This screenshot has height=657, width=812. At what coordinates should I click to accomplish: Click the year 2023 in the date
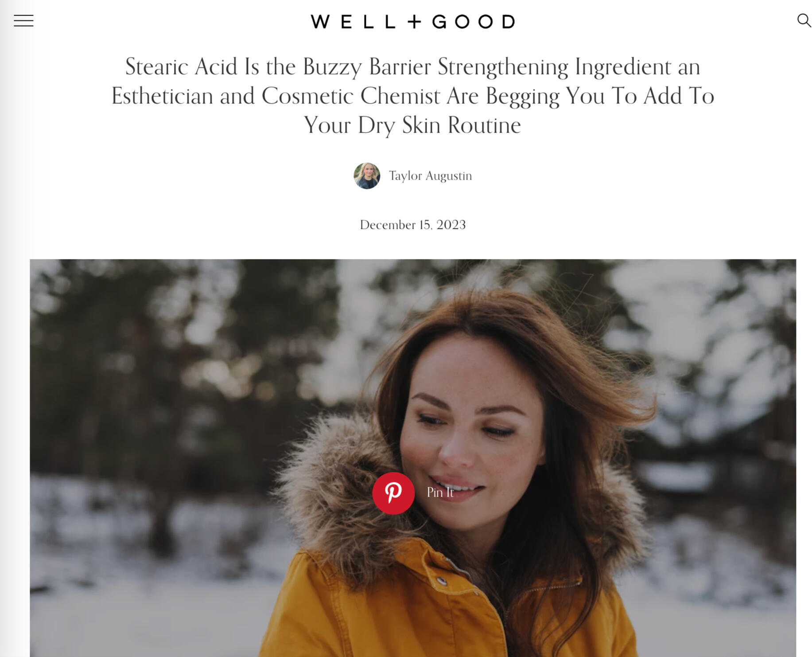point(451,225)
